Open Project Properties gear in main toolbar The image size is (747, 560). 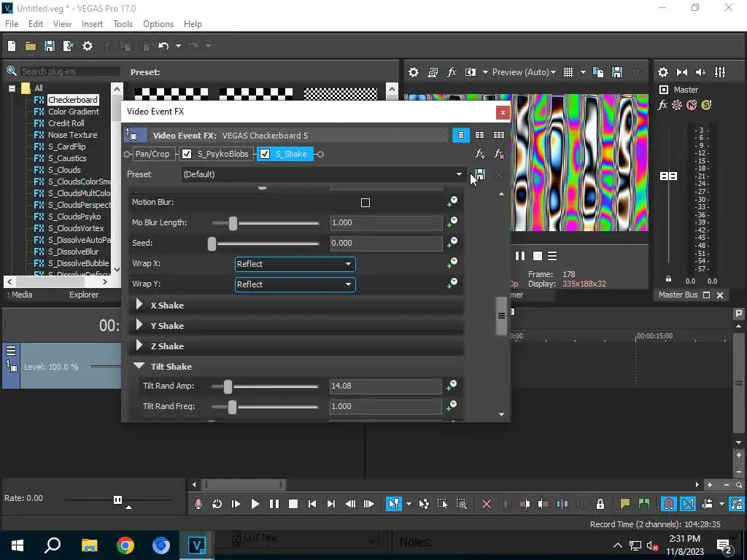click(x=88, y=46)
